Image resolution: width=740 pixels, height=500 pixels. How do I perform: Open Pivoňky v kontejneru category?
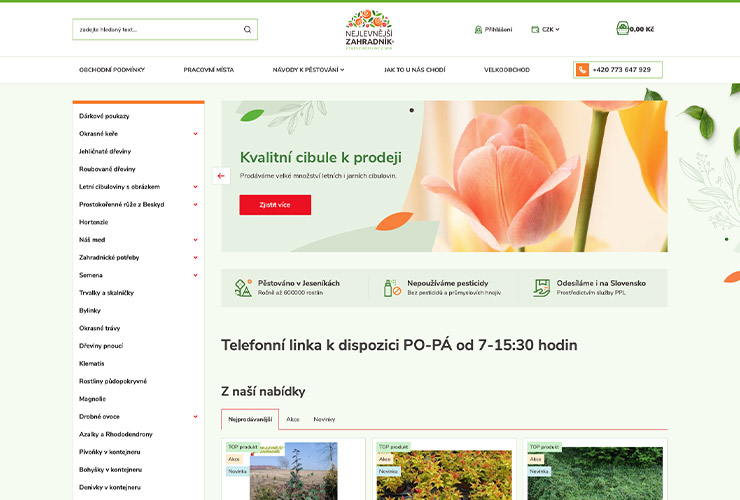coord(109,452)
